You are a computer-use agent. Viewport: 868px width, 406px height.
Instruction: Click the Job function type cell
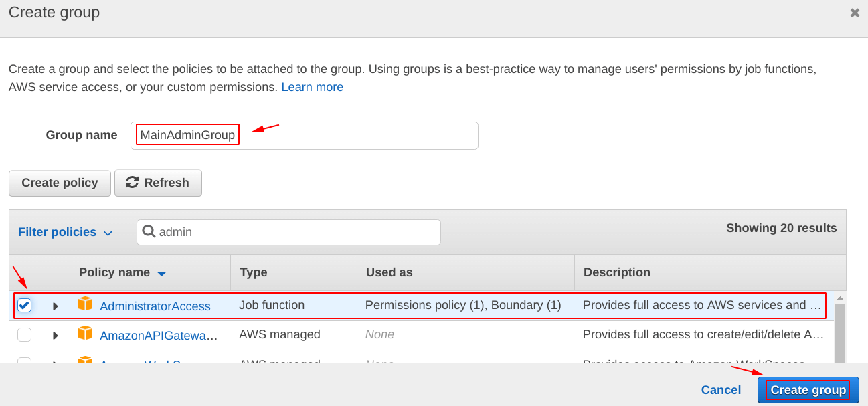(x=272, y=305)
